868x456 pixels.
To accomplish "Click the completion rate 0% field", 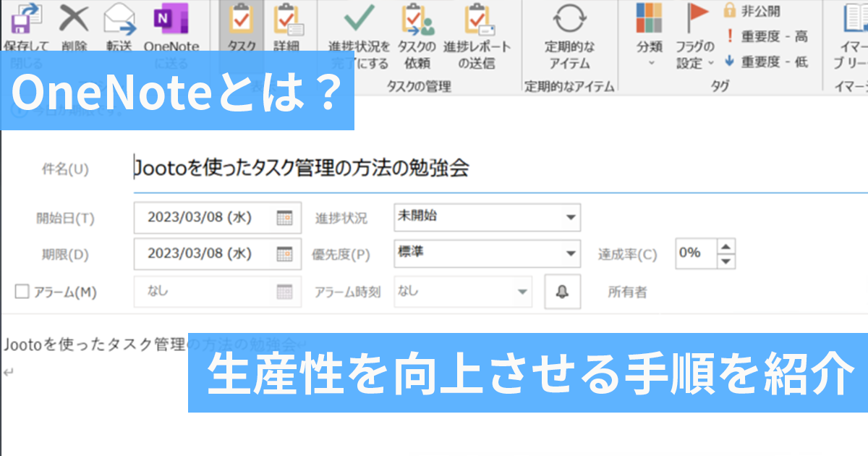I will tap(697, 254).
